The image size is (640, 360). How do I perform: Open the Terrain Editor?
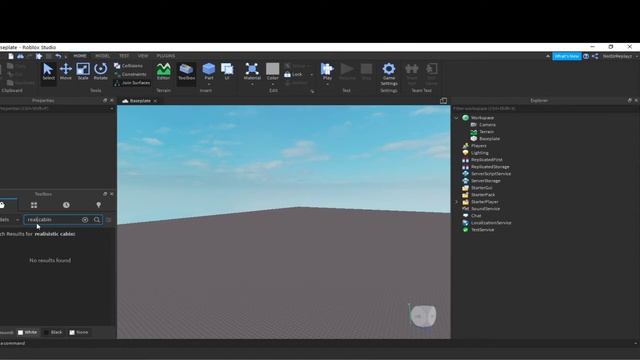point(163,71)
